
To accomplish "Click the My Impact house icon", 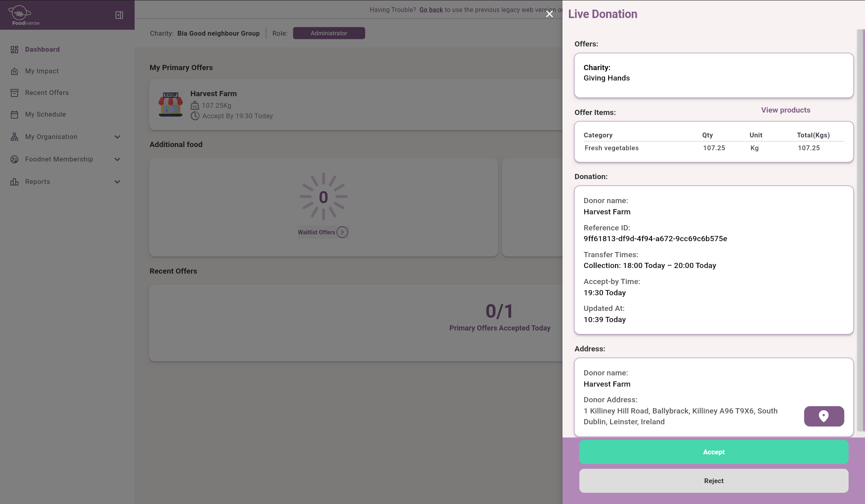I will pyautogui.click(x=14, y=71).
